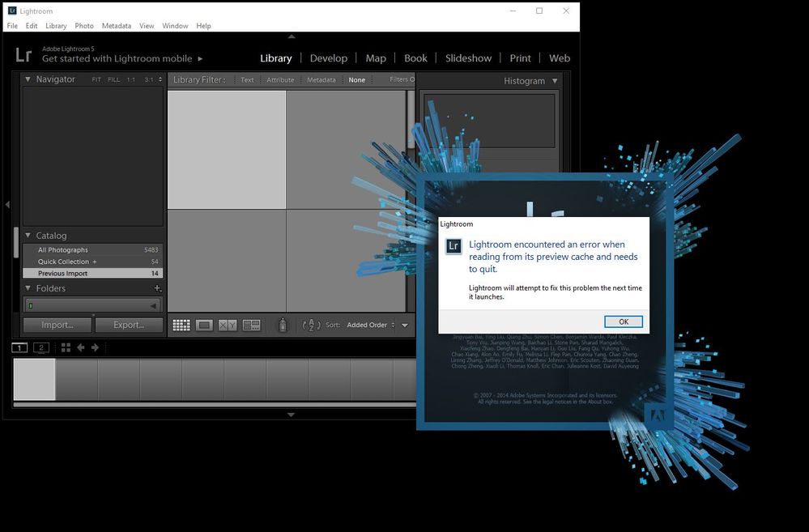
Task: Enable Metadata library filter
Action: tap(321, 80)
